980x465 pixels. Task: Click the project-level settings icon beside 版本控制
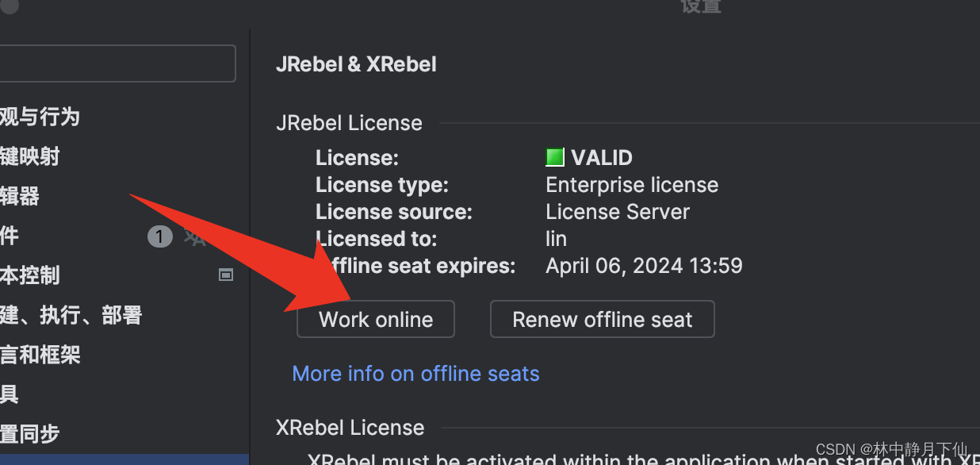coord(225,274)
